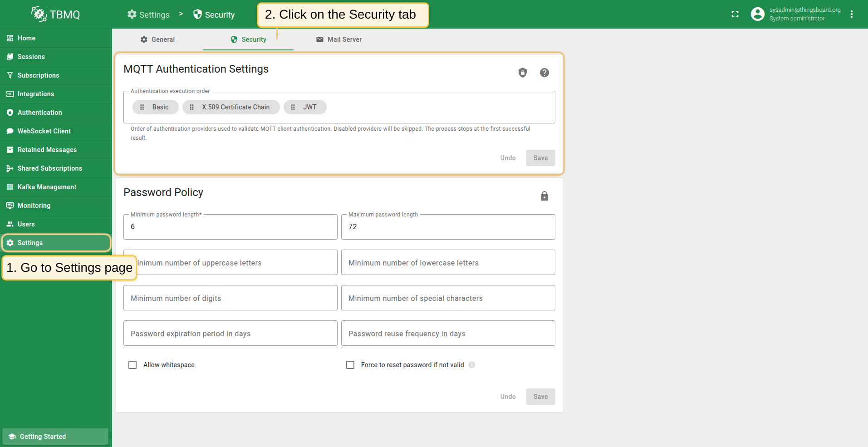
Task: Select the X.509 Certificate Chain chip
Action: (x=235, y=107)
